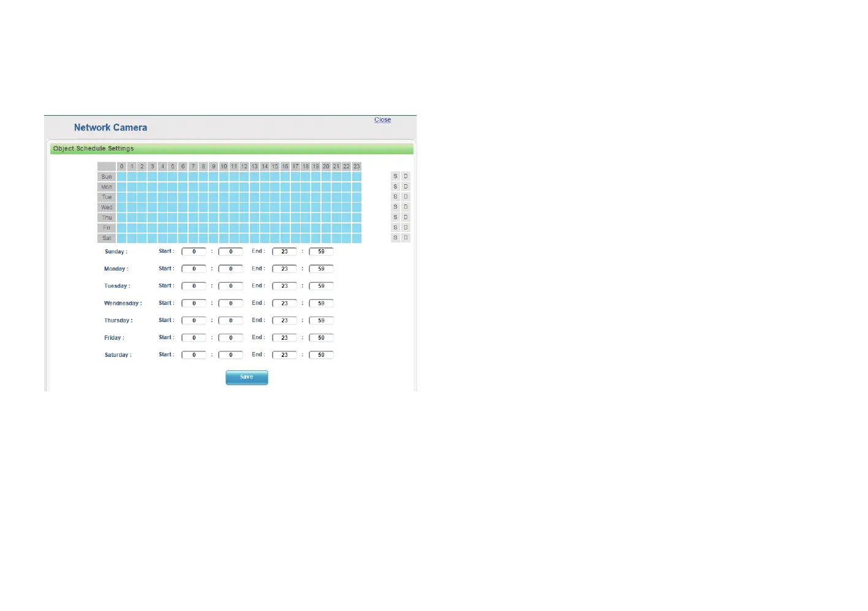This screenshot has width=868, height=611.
Task: Focus the Friday start hour field
Action: tap(194, 337)
